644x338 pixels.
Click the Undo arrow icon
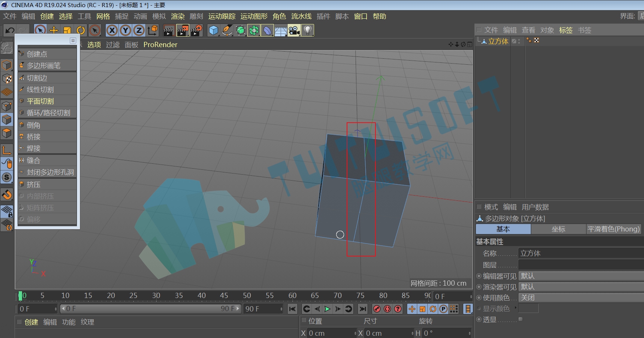[10, 30]
